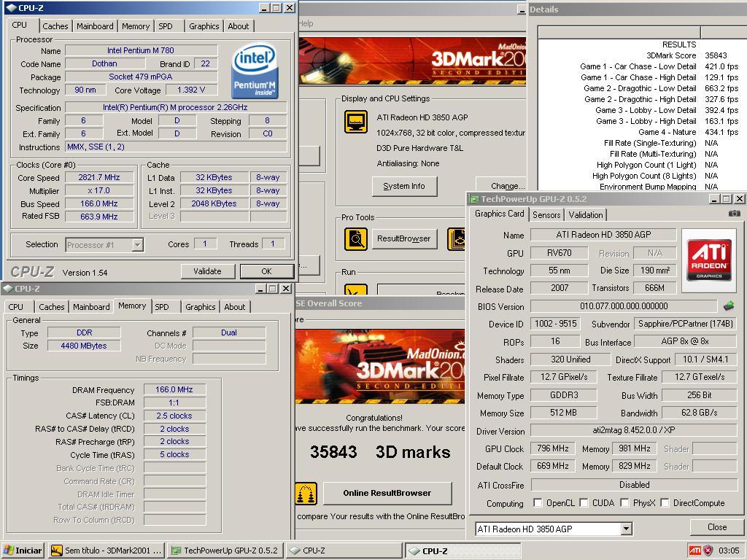Image resolution: width=747 pixels, height=560 pixels.
Task: Open Caches tab in lower CPU-Z window
Action: pos(52,307)
